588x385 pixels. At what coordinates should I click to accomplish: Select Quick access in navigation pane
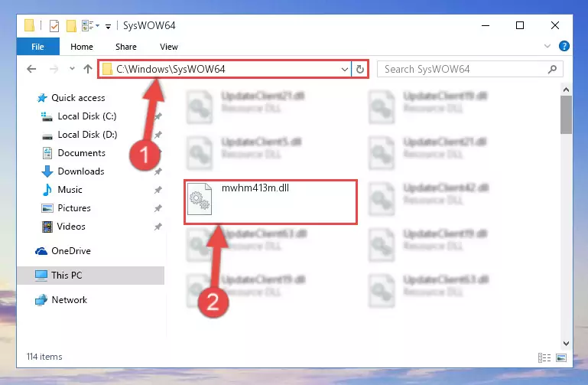(x=79, y=98)
